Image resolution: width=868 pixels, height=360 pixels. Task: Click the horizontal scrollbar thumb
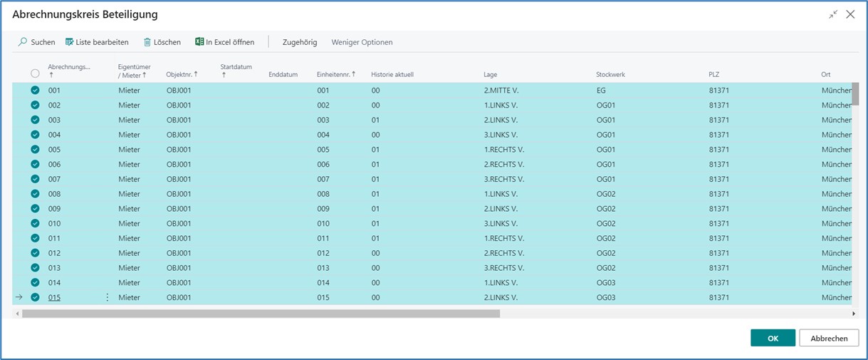[x=261, y=314]
